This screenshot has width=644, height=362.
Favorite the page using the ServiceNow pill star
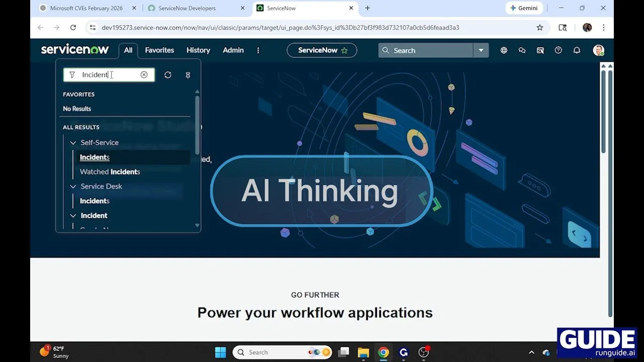(344, 50)
